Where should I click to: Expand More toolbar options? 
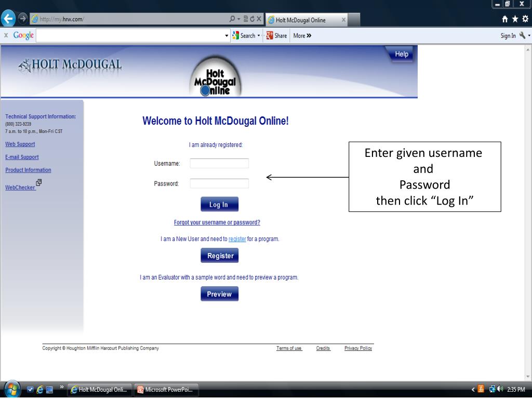pyautogui.click(x=302, y=36)
